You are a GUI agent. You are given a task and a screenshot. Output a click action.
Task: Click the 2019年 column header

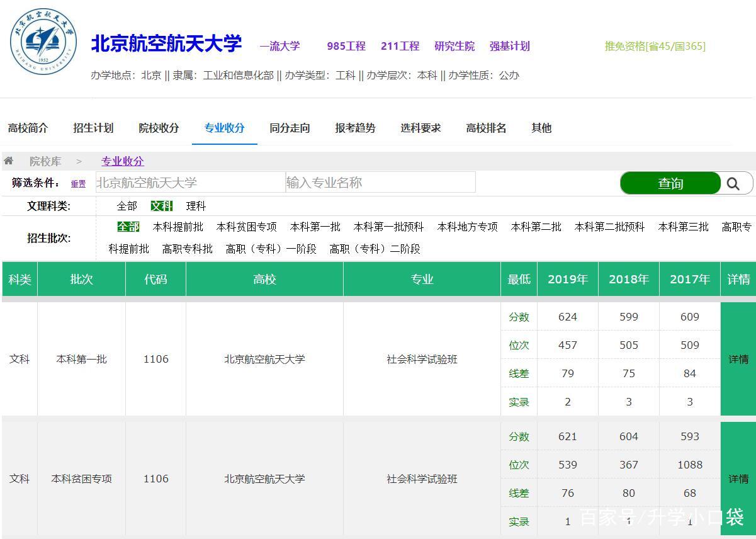pyautogui.click(x=568, y=279)
